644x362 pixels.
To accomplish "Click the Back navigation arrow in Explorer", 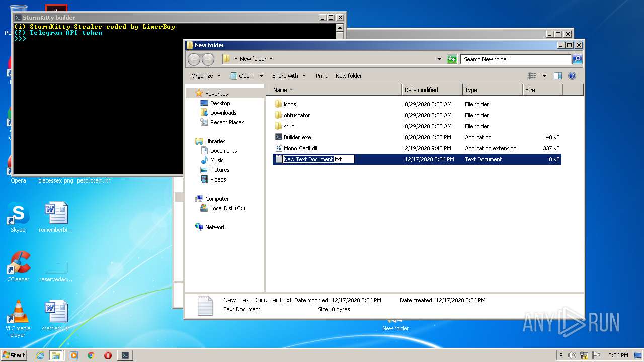I will (194, 59).
